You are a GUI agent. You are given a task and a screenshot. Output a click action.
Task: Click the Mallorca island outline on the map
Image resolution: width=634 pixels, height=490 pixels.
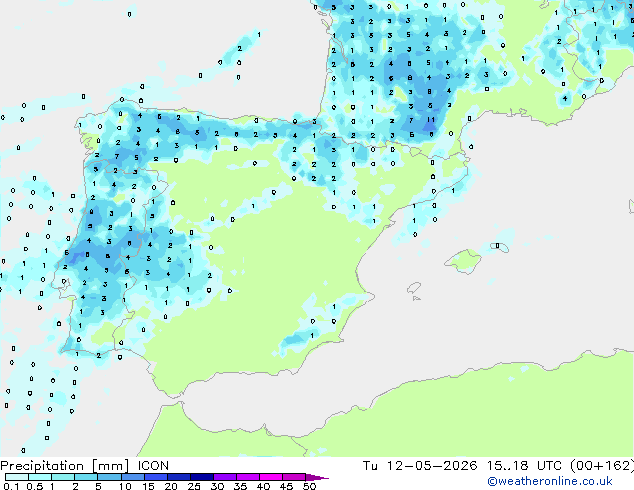pos(463,262)
